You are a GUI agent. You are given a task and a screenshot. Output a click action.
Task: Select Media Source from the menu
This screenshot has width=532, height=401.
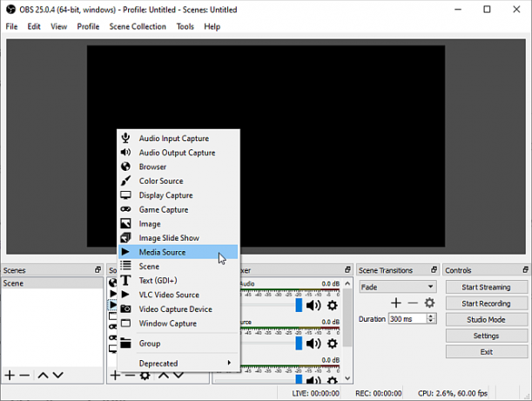point(178,252)
